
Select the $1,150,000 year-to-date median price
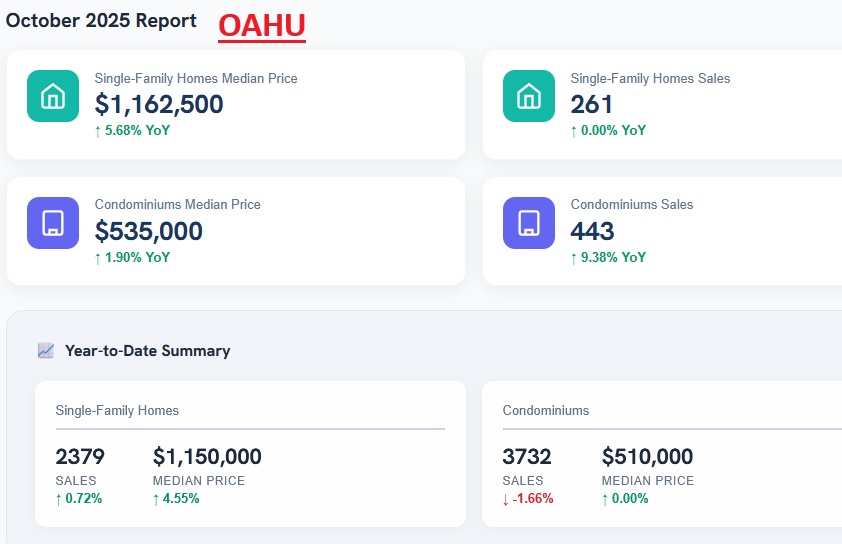[x=207, y=457]
